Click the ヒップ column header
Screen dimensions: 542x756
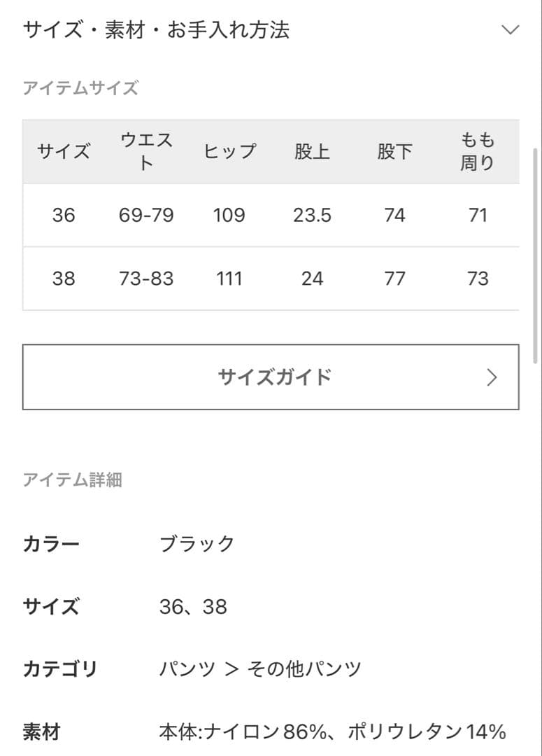230,152
